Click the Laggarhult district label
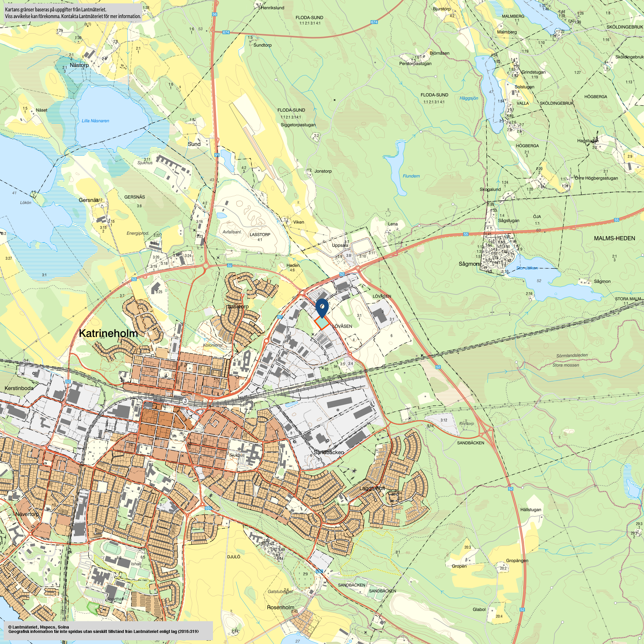The image size is (644, 644). point(372,488)
